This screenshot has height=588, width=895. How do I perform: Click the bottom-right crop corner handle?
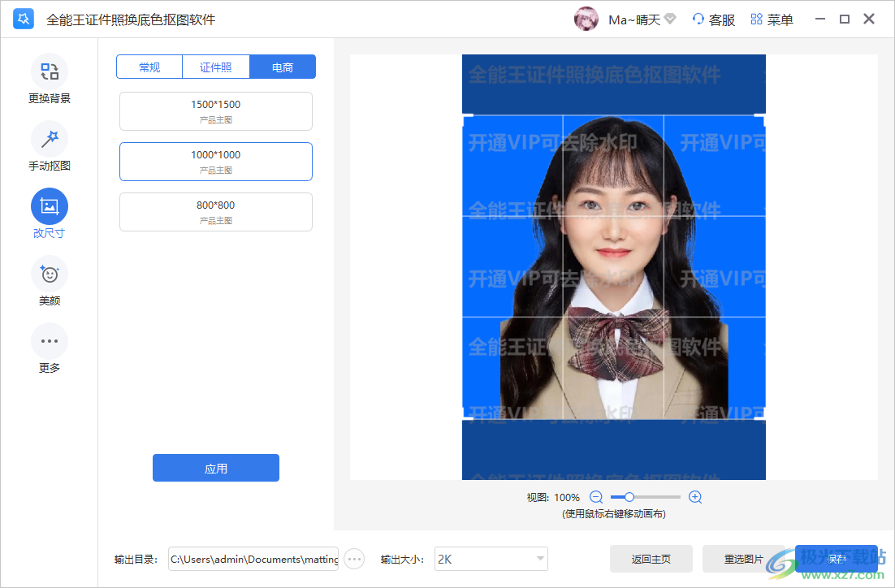(761, 415)
